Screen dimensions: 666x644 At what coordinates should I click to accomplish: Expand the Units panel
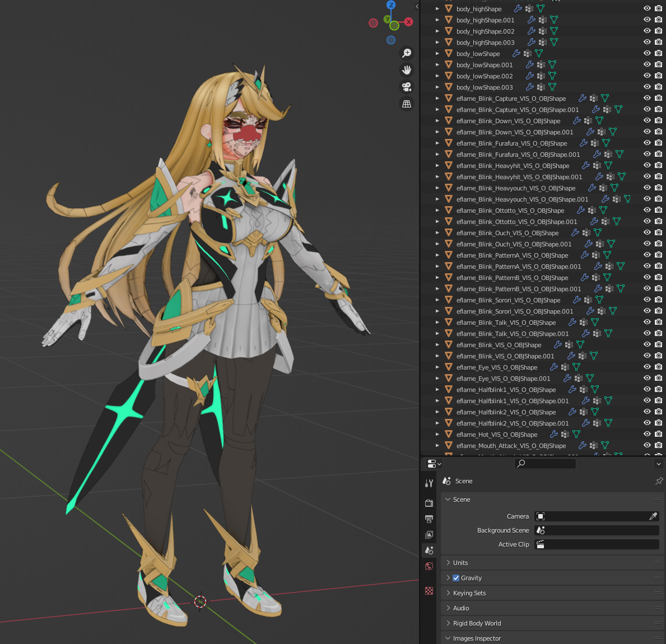460,563
